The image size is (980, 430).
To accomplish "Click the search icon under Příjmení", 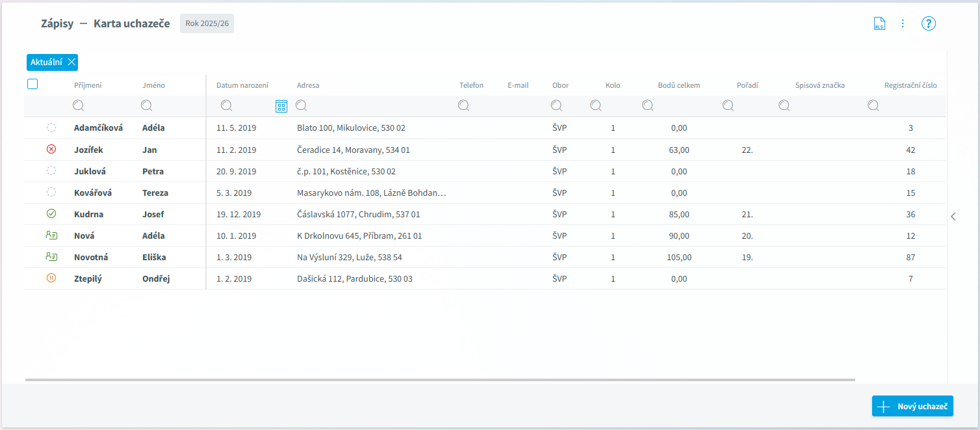I will click(x=79, y=105).
